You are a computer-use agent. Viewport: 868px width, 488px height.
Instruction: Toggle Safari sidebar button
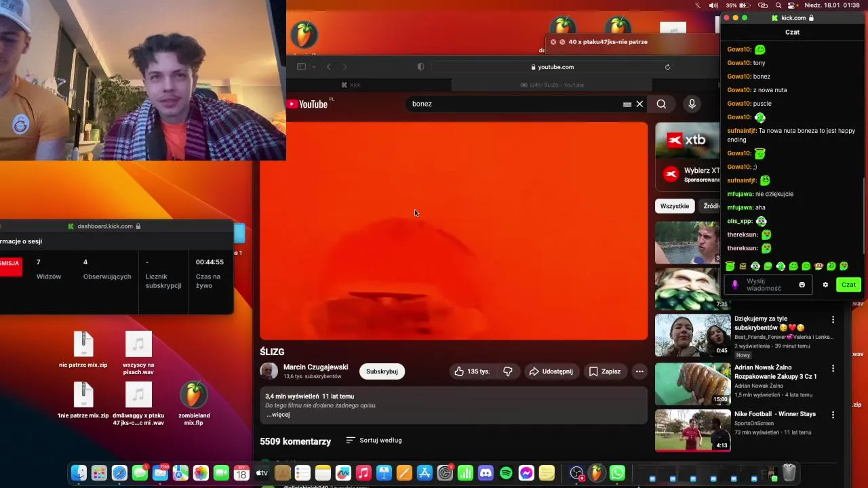(x=301, y=66)
